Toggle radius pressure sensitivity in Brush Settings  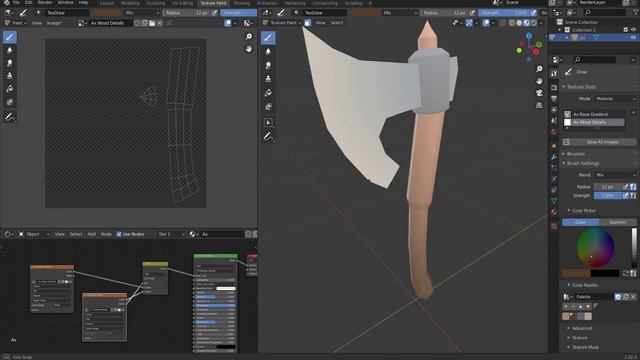pyautogui.click(x=625, y=187)
